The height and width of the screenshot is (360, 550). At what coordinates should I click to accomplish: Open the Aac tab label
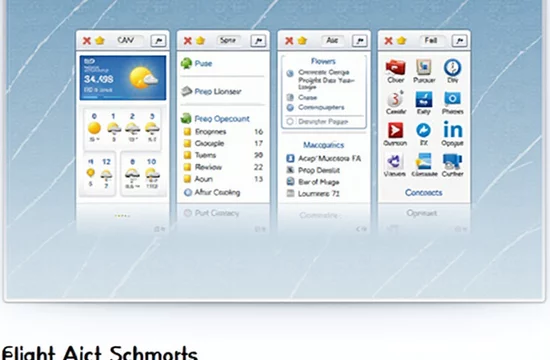click(332, 40)
